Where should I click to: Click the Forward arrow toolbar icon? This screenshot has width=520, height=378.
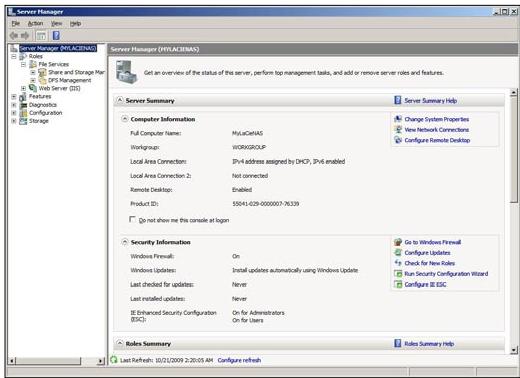tap(25, 35)
